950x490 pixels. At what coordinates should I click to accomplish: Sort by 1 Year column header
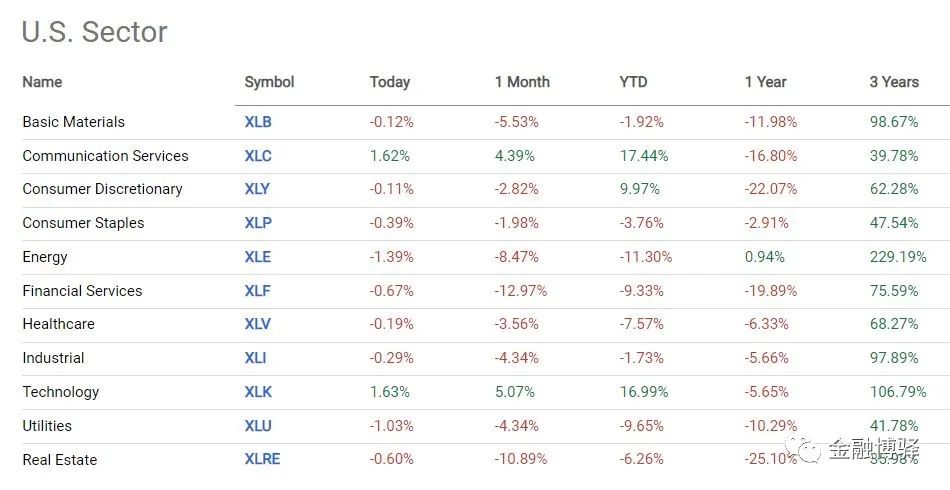click(x=765, y=82)
